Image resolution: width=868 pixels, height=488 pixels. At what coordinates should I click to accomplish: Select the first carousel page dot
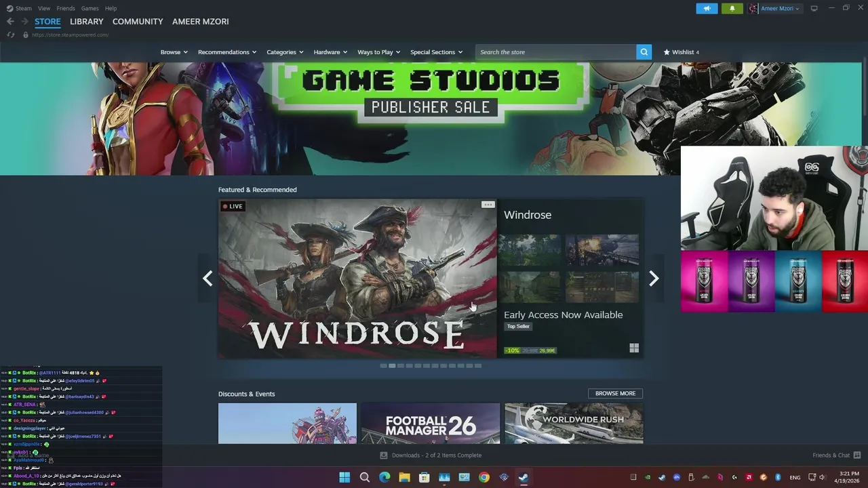coord(383,365)
